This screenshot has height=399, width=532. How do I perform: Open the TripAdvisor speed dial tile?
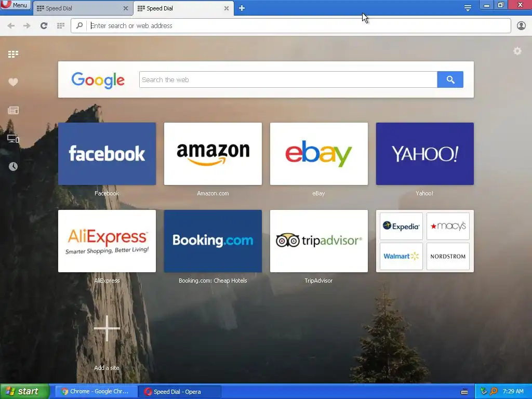tap(319, 241)
